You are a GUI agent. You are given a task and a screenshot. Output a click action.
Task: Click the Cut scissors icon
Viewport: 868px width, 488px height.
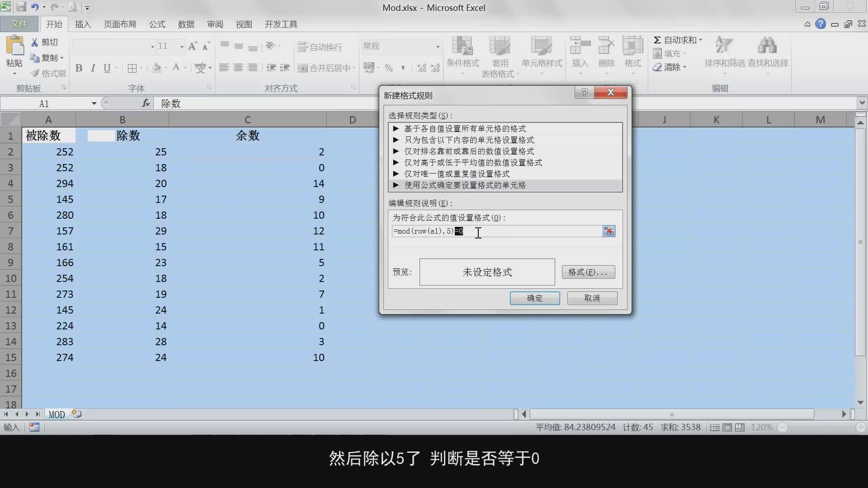tap(34, 42)
